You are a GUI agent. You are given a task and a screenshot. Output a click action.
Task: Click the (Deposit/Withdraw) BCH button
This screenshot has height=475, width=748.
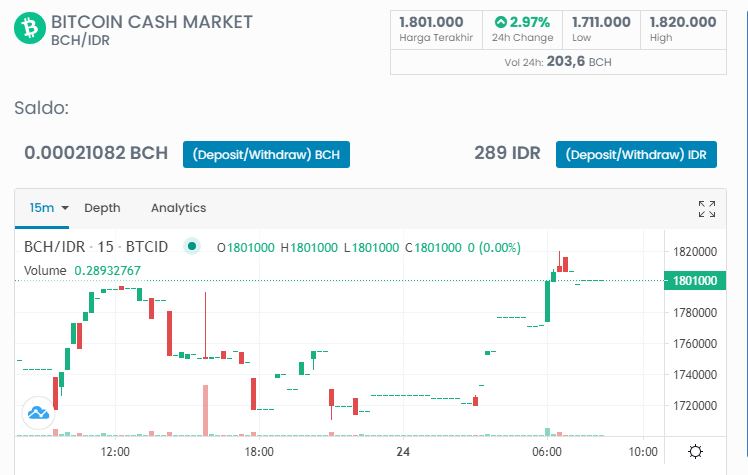tap(266, 155)
